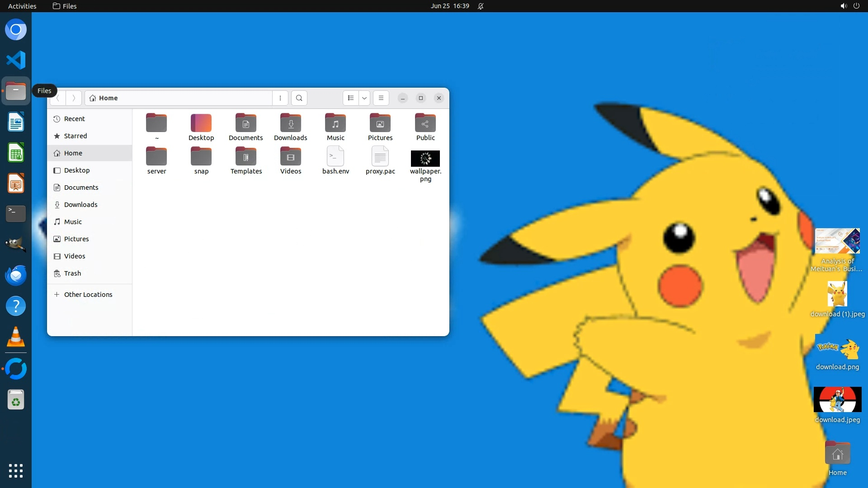The image size is (868, 488).
Task: Open the Activities overview
Action: tap(22, 6)
